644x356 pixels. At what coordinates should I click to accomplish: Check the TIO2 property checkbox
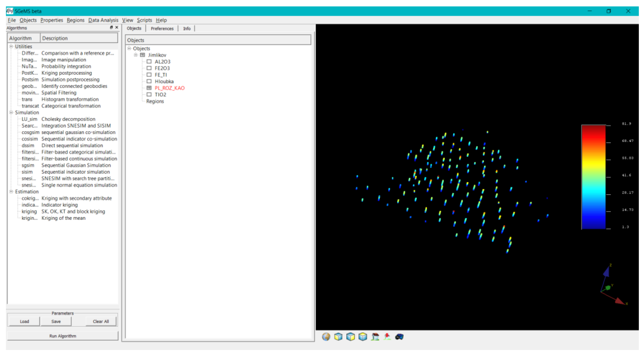point(149,95)
